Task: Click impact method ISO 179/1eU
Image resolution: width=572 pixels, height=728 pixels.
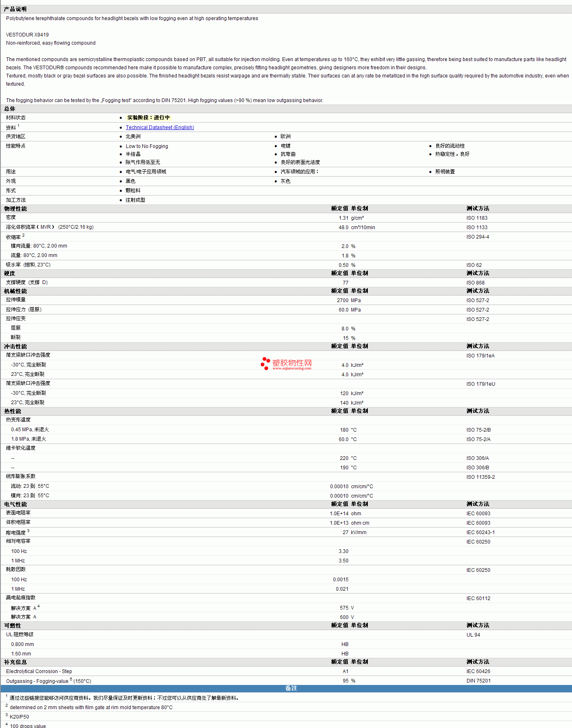Action: point(481,384)
